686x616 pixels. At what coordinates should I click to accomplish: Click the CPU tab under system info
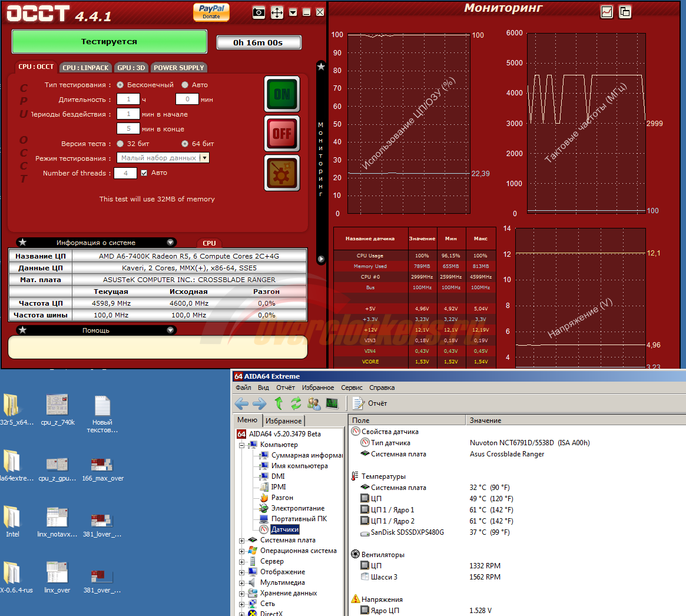tap(209, 243)
